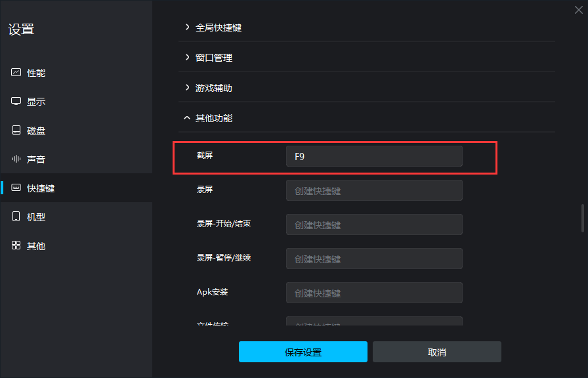Select the 其他 grid icon
The image size is (588, 378).
point(16,245)
